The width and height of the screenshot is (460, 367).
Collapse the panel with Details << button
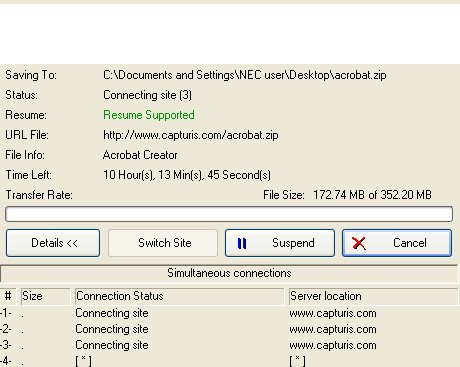(53, 243)
